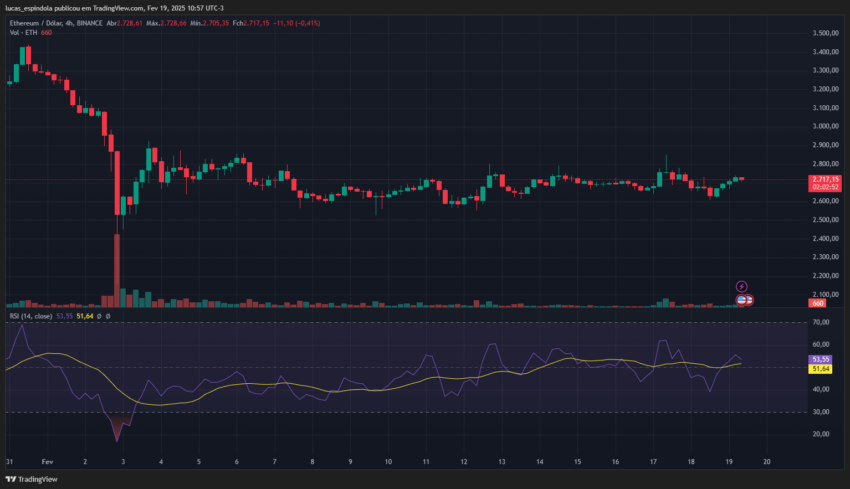Click the empty circle symbols in RSI legend
This screenshot has width=850, height=489.
103,316
